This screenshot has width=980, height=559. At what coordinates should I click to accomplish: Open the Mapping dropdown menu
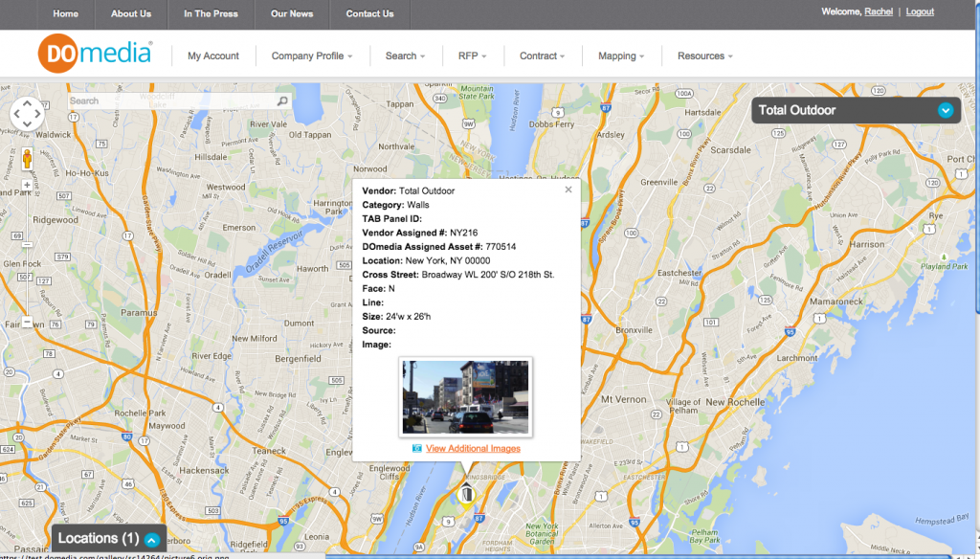(x=620, y=56)
